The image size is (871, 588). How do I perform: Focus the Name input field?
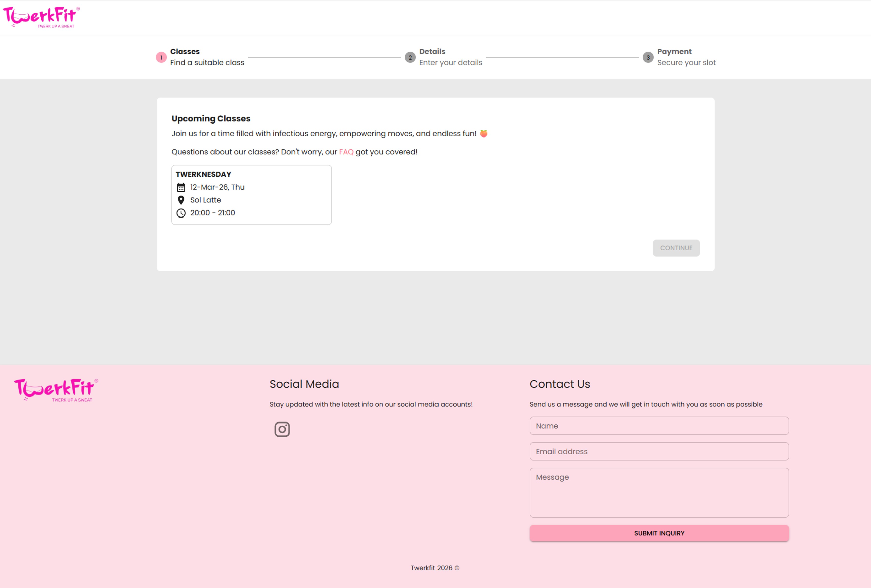659,426
